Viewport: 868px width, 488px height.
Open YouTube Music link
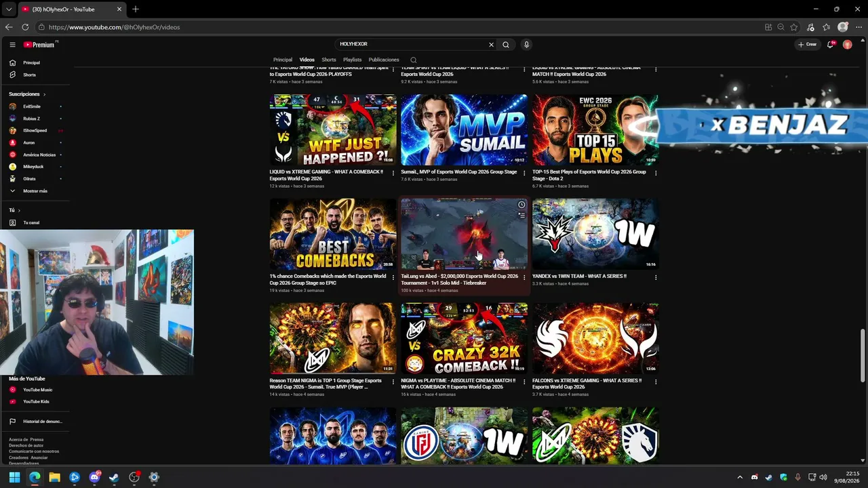37,390
